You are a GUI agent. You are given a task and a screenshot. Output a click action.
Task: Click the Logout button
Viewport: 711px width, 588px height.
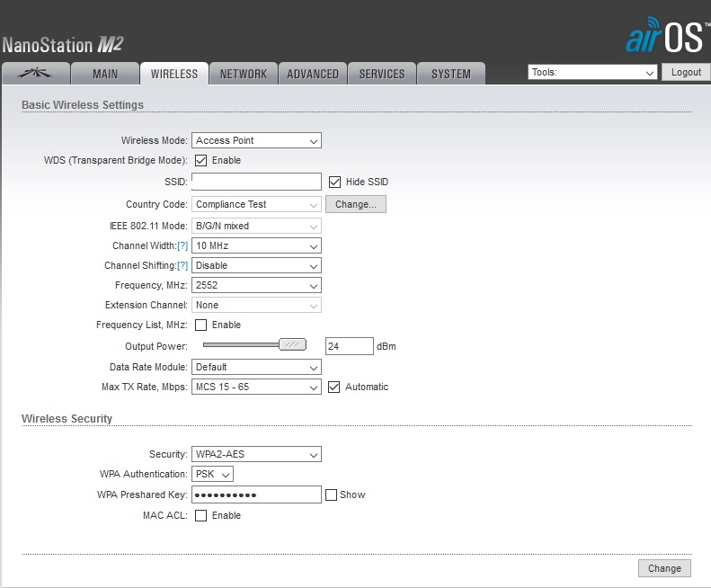click(685, 72)
